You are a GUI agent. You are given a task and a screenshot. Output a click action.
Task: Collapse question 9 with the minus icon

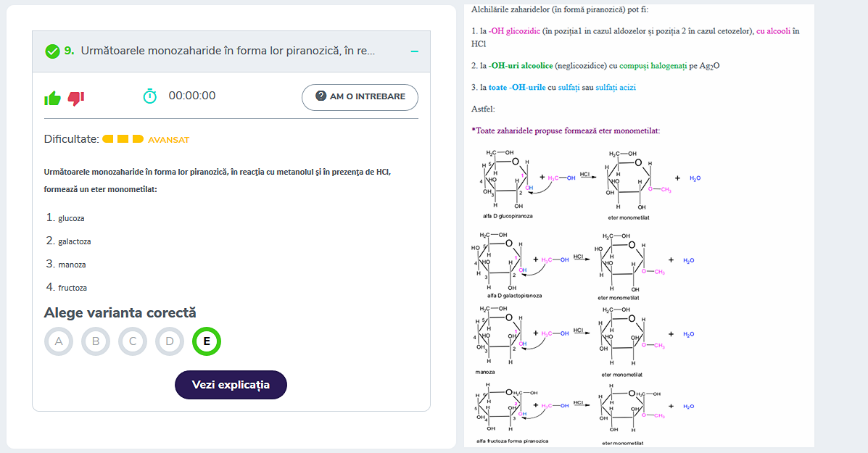tap(415, 51)
